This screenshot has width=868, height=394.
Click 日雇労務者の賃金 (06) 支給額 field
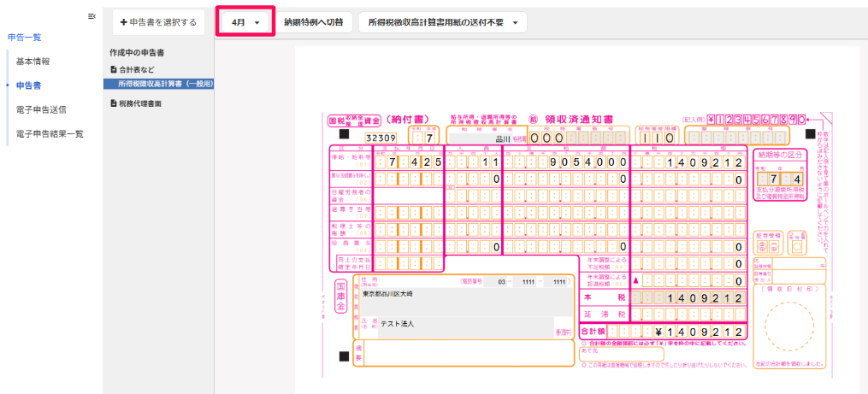566,196
